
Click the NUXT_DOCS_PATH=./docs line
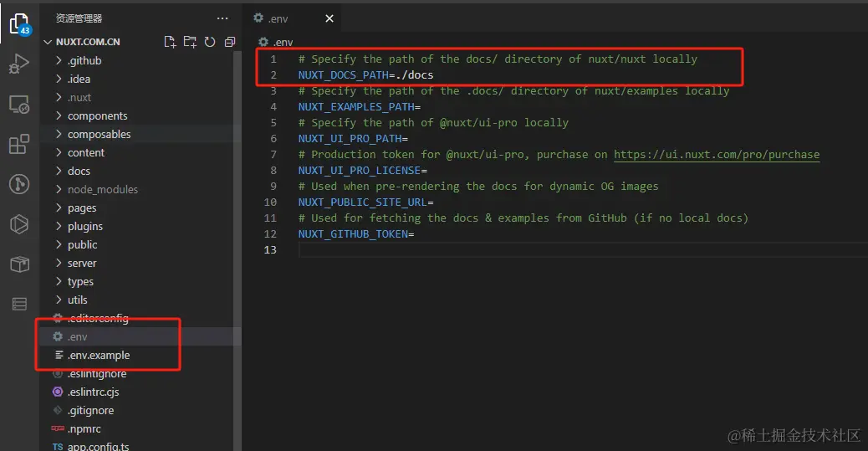pyautogui.click(x=366, y=74)
